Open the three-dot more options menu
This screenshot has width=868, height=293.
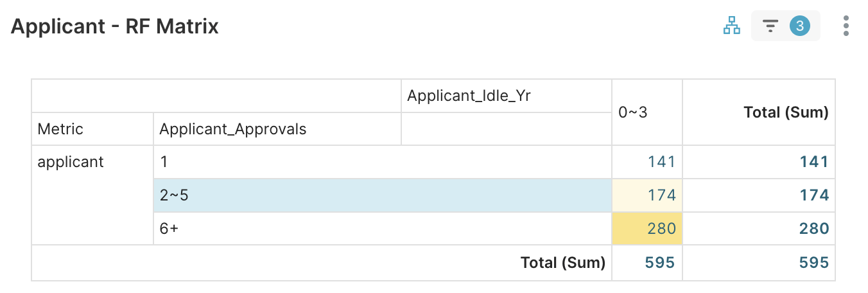tap(846, 26)
